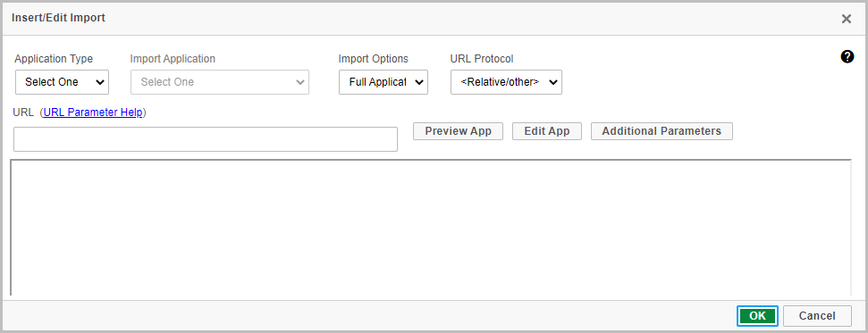Cancel the import dialog
The height and width of the screenshot is (333, 868).
click(817, 316)
